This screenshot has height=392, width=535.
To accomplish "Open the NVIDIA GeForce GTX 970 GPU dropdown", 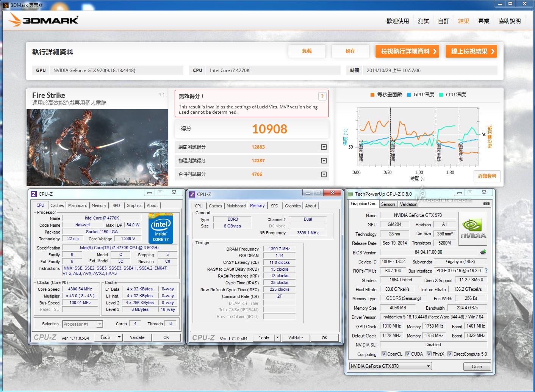I will click(390, 366).
